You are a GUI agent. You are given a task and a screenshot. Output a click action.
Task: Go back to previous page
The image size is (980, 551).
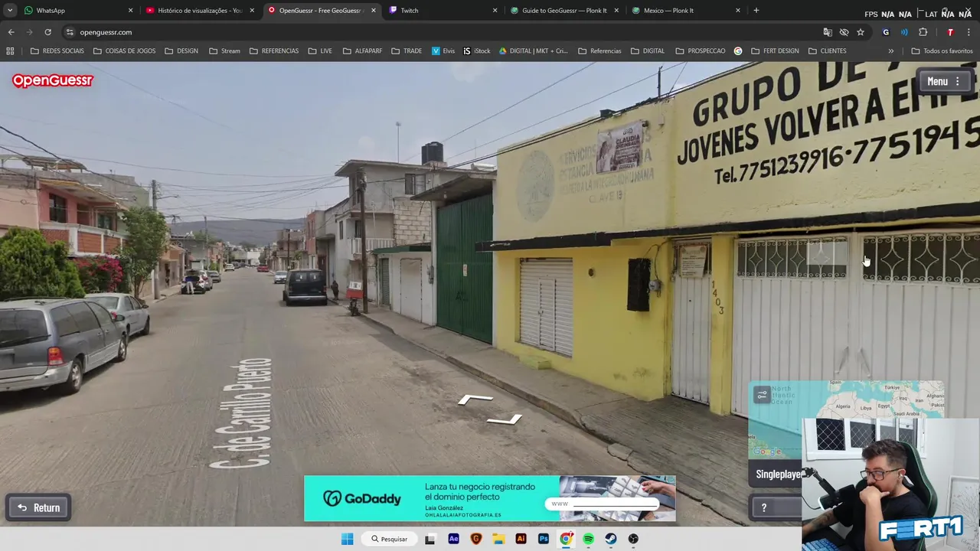point(11,32)
